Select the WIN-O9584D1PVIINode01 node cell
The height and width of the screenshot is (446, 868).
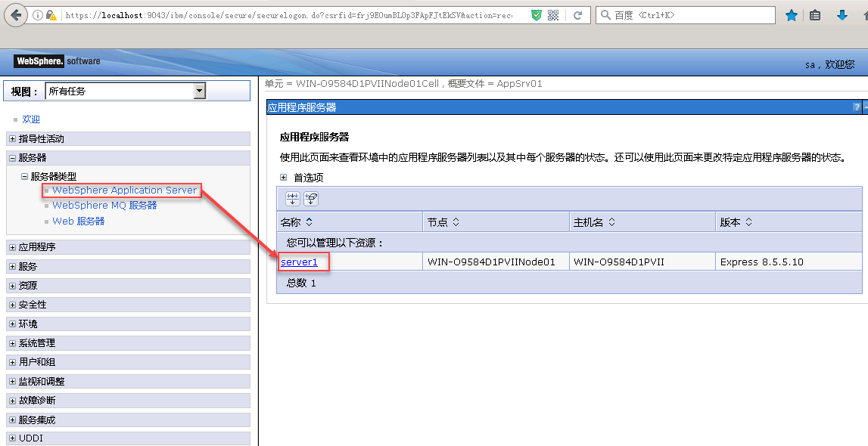[496, 262]
